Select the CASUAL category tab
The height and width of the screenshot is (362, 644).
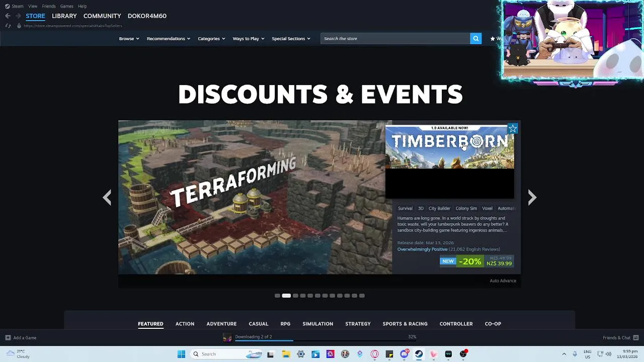[259, 324]
